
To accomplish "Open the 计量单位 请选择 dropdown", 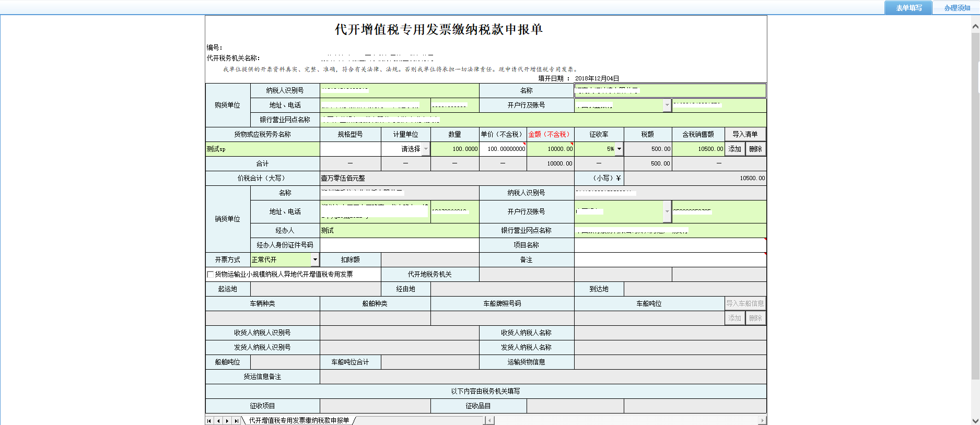I will (x=425, y=149).
